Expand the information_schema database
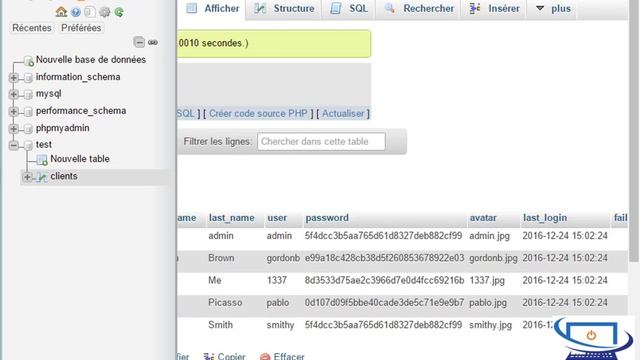Viewport: 640px width, 360px height. 13,78
